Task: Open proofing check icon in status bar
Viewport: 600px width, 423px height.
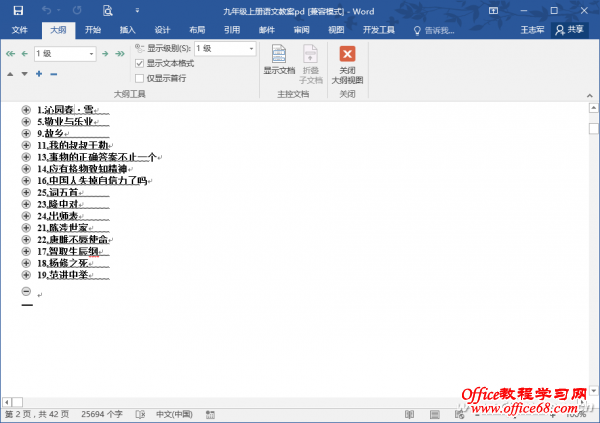Action: [x=140, y=415]
